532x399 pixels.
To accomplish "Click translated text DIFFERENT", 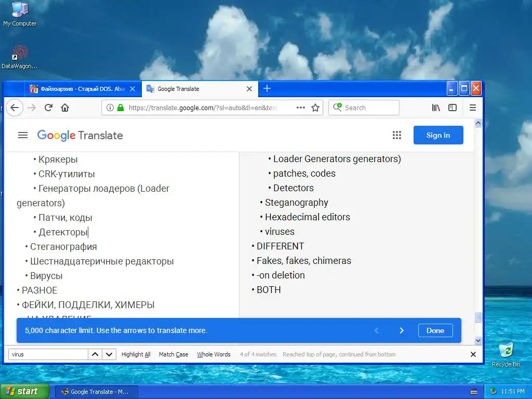I will click(280, 246).
